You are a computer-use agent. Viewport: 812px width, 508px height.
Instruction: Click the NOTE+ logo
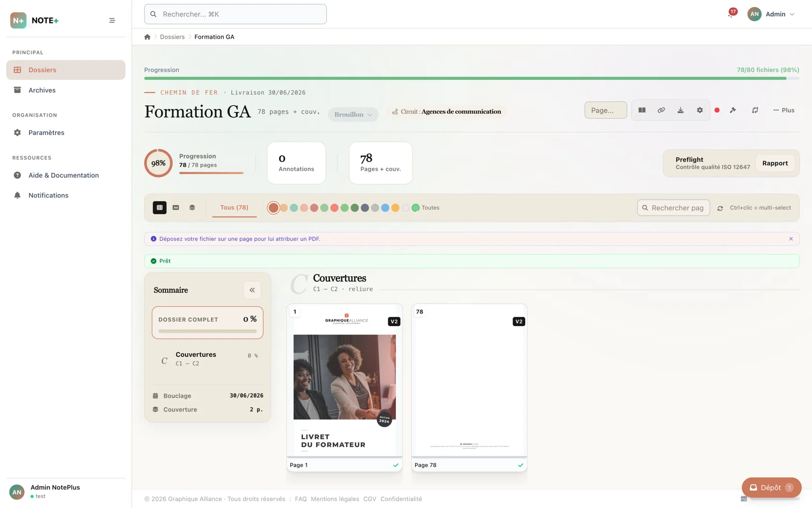click(x=35, y=20)
